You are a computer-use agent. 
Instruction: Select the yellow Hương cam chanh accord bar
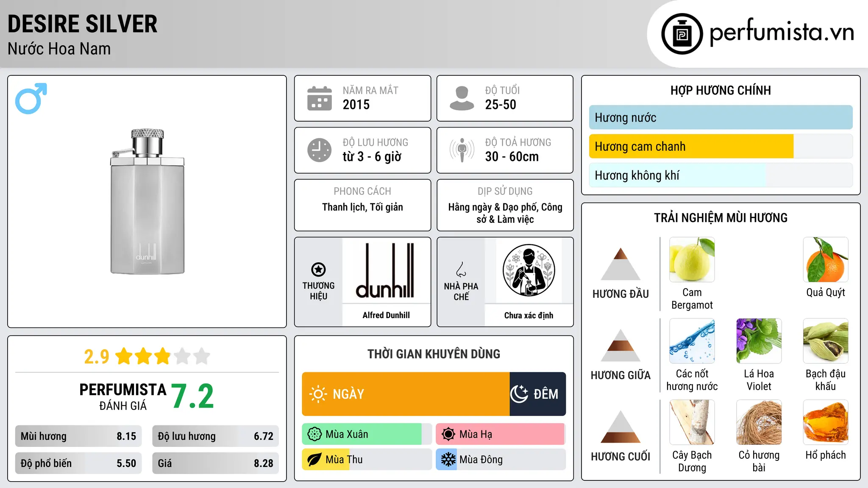691,146
